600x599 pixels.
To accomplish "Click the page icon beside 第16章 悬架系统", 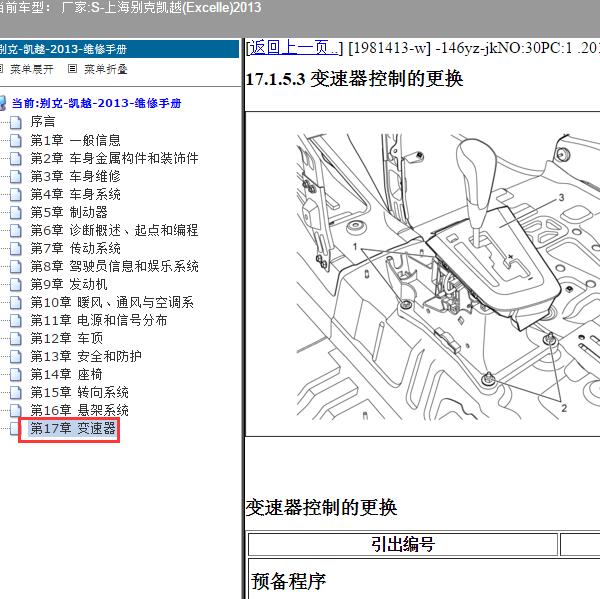I will click(x=16, y=410).
